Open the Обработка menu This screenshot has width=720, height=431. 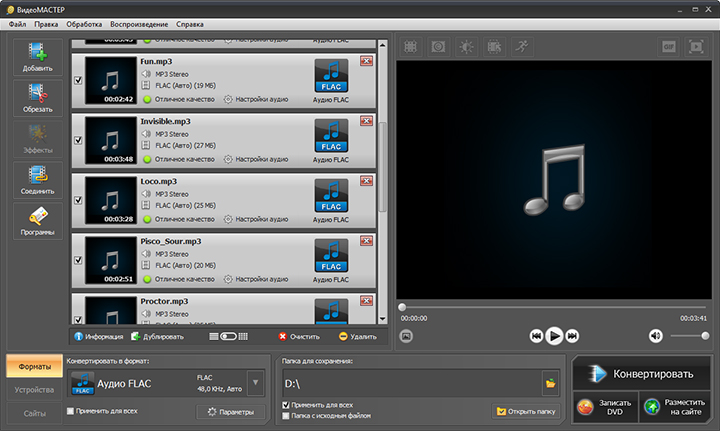(84, 24)
